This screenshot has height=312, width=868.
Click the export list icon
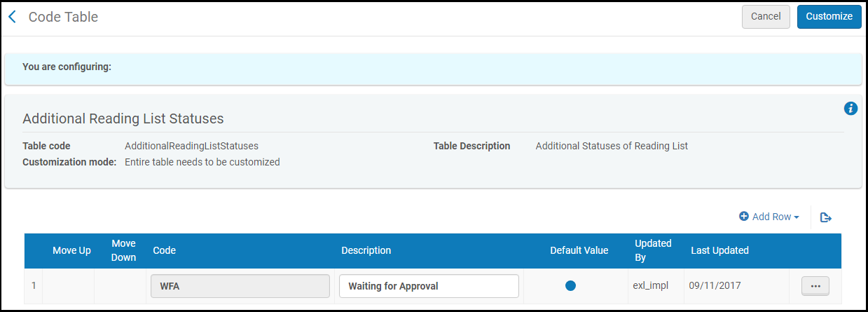tap(826, 217)
